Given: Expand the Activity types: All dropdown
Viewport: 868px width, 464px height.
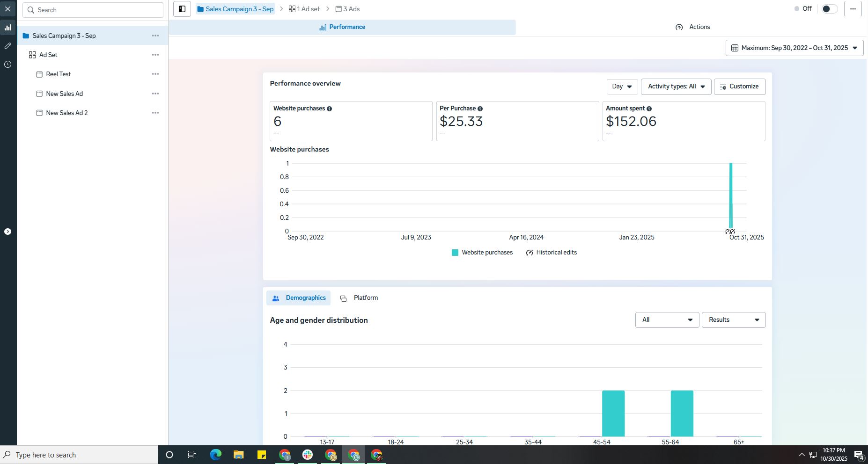Looking at the screenshot, I should click(x=676, y=87).
